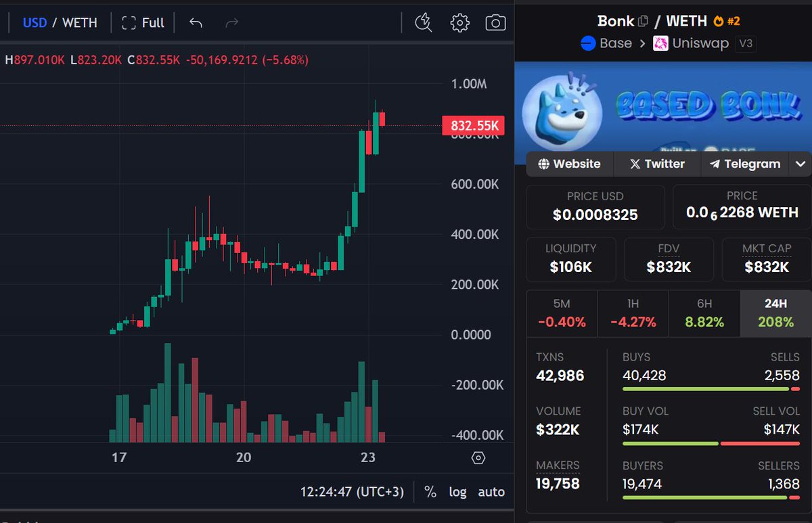Click the MKT CAP $832K box
812x523 pixels.
coord(767,259)
